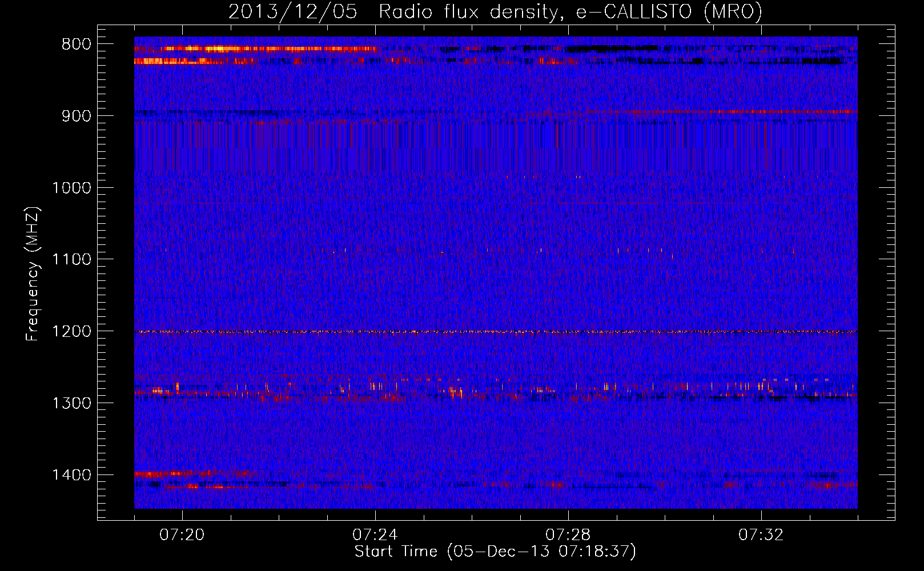This screenshot has height=571, width=924.
Task: Click the 'Frequency (MHZ)' axis label
Action: (x=33, y=274)
